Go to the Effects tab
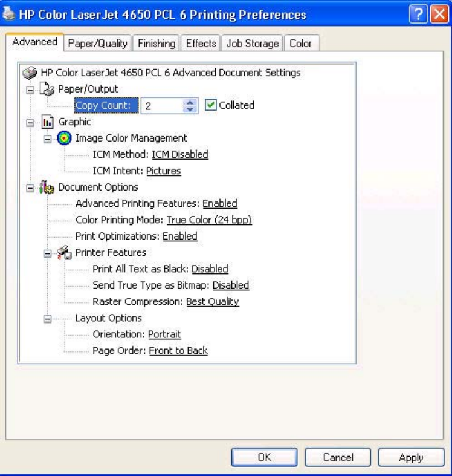The height and width of the screenshot is (476, 452). pos(201,44)
